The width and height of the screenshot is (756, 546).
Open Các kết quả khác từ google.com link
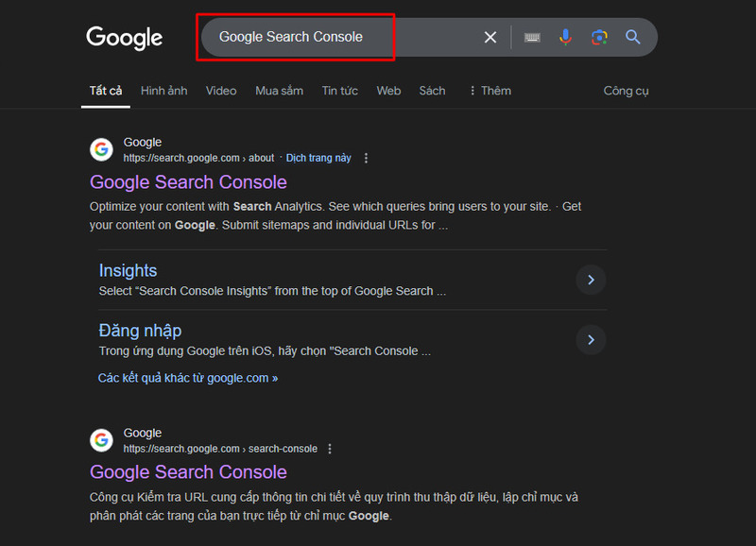pyautogui.click(x=188, y=378)
